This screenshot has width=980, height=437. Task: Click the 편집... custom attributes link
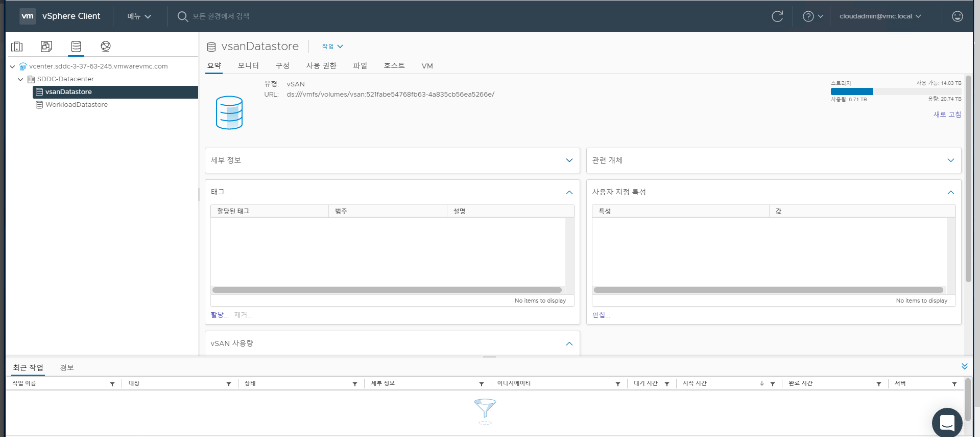tap(601, 315)
